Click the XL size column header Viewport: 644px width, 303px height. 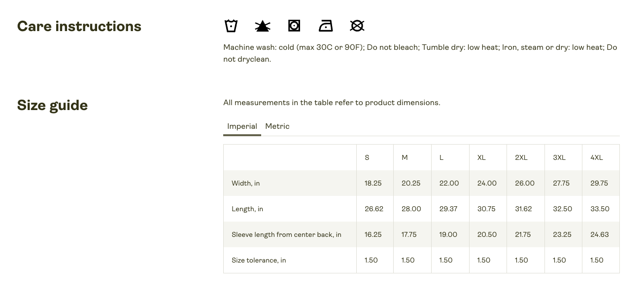(x=481, y=157)
